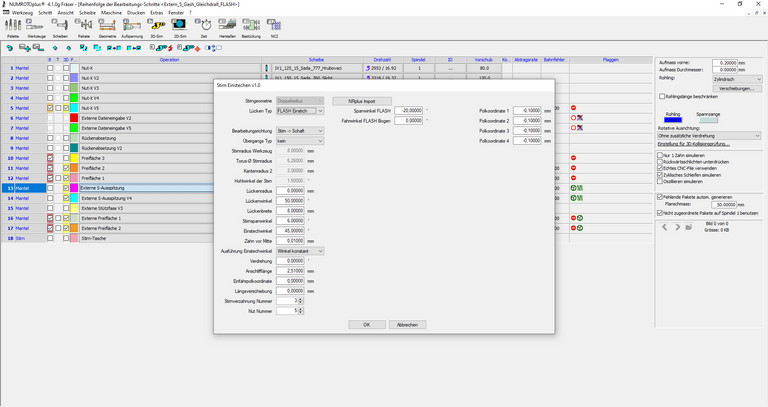Click the NC2 toolbar icon
Screen dimensions: 768x407
coord(275,25)
